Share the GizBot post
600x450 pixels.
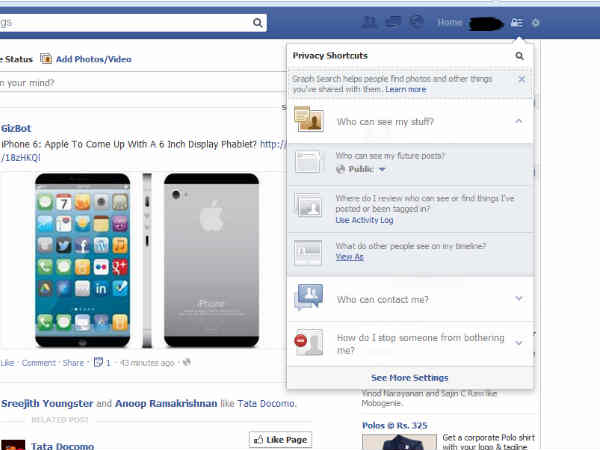73,363
